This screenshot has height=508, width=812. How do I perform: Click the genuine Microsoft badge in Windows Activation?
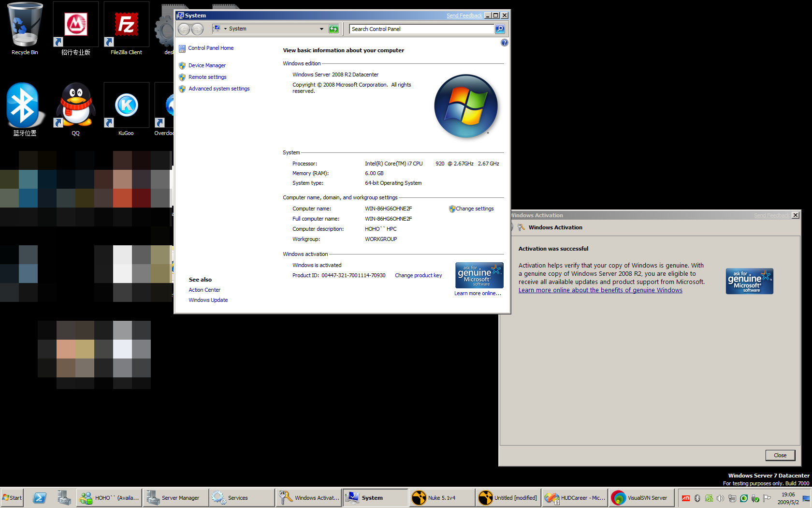(x=749, y=281)
